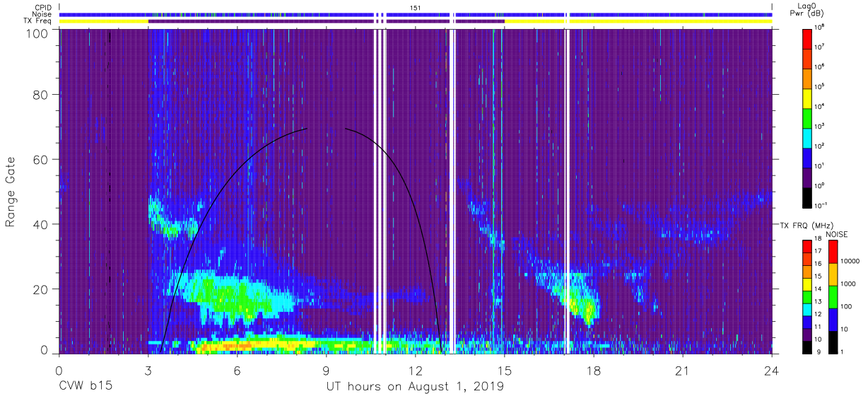
Task: Click the x-axis tick label '18'
Action: point(594,371)
